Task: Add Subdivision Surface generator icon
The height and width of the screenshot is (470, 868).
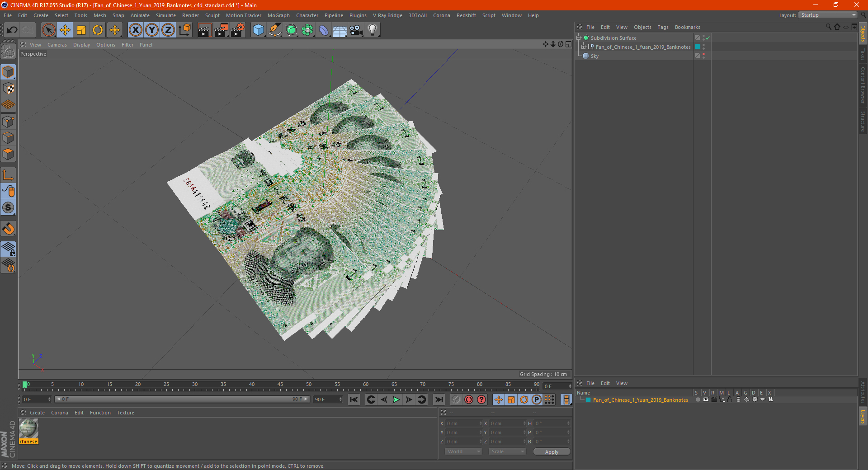Action: pyautogui.click(x=291, y=30)
